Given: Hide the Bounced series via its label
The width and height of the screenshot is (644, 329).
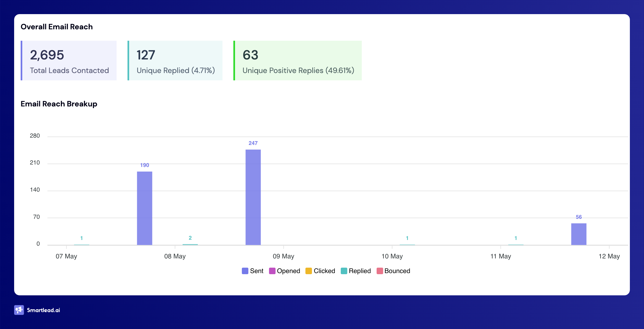Looking at the screenshot, I should pos(397,271).
